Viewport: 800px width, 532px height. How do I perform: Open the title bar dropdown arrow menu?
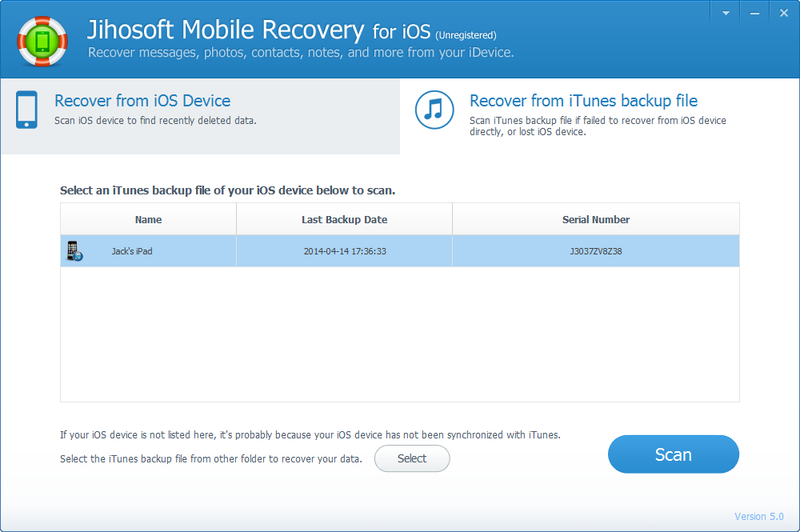(x=724, y=12)
